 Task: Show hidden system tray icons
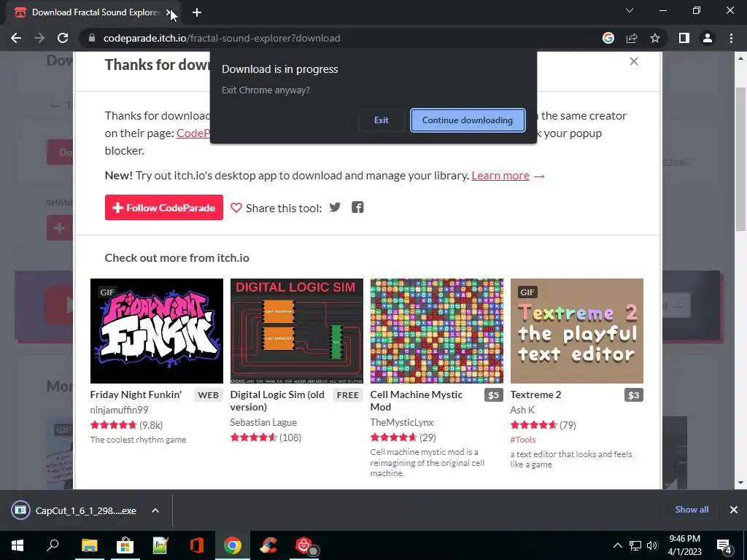[617, 545]
